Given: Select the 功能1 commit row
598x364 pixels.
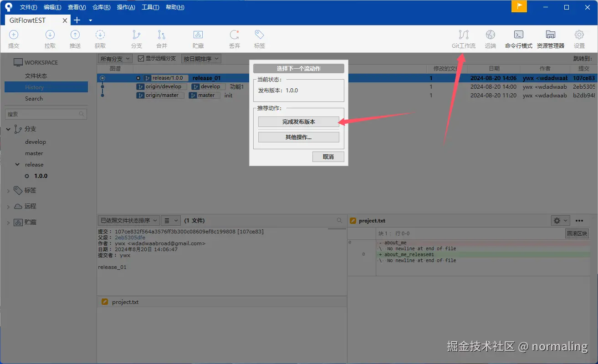Looking at the screenshot, I should pyautogui.click(x=347, y=86).
